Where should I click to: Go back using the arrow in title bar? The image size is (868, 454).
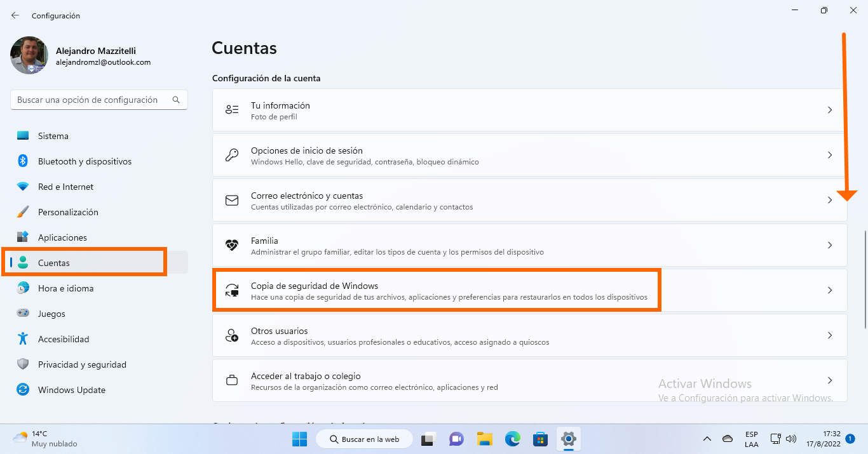[x=15, y=15]
